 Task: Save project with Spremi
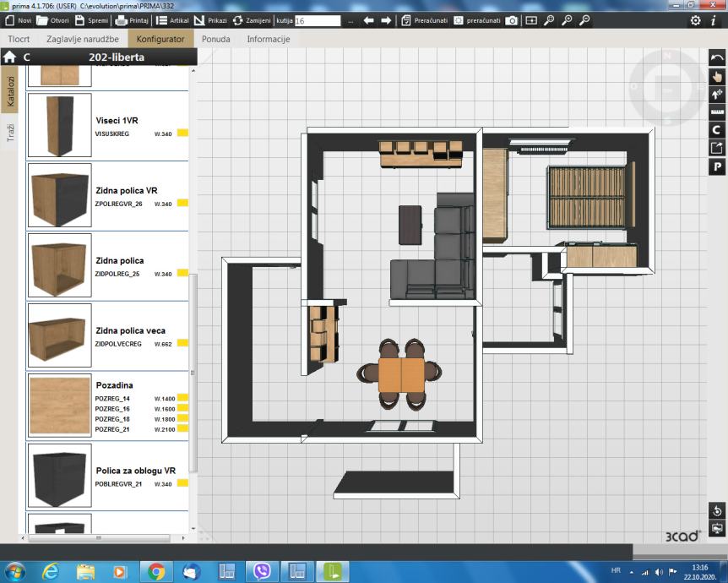pyautogui.click(x=91, y=20)
